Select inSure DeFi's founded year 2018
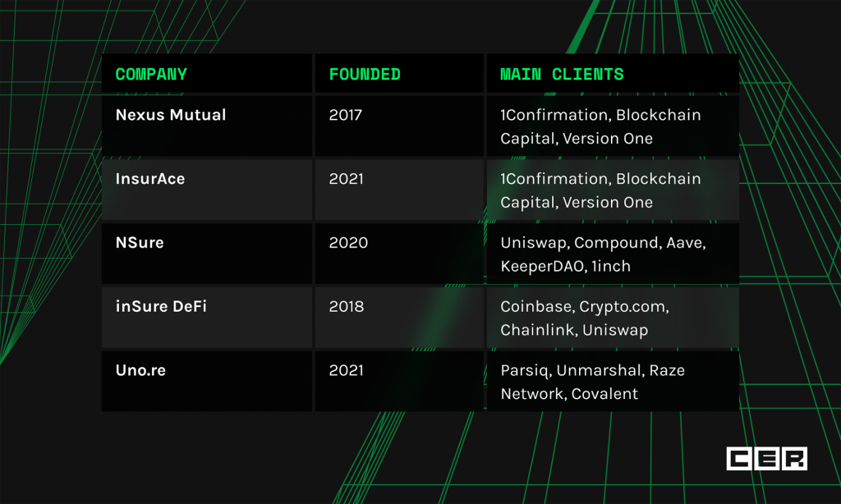841x504 pixels. [346, 306]
